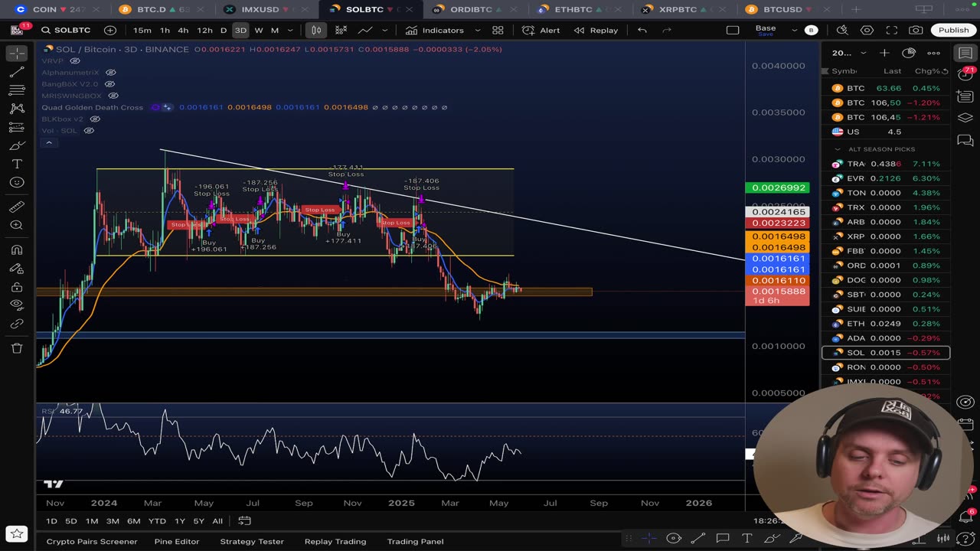This screenshot has height=551, width=980.
Task: Toggle visibility of Vol · SOL indicator
Action: (89, 131)
